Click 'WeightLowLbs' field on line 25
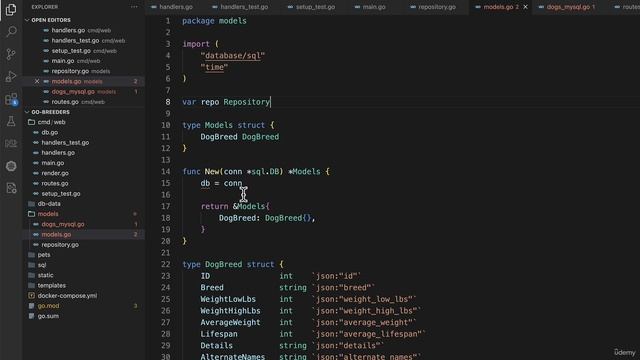This screenshot has width=640, height=360. pos(228,299)
